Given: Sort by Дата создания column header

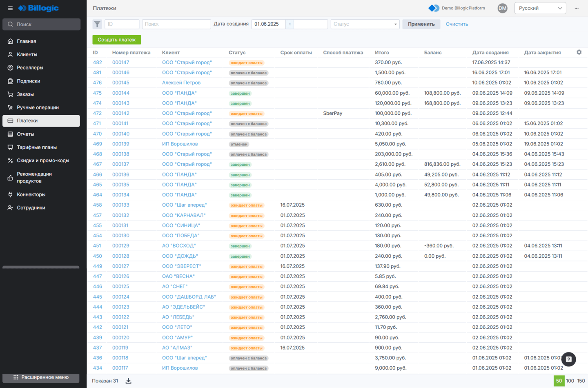Looking at the screenshot, I should click(x=490, y=52).
